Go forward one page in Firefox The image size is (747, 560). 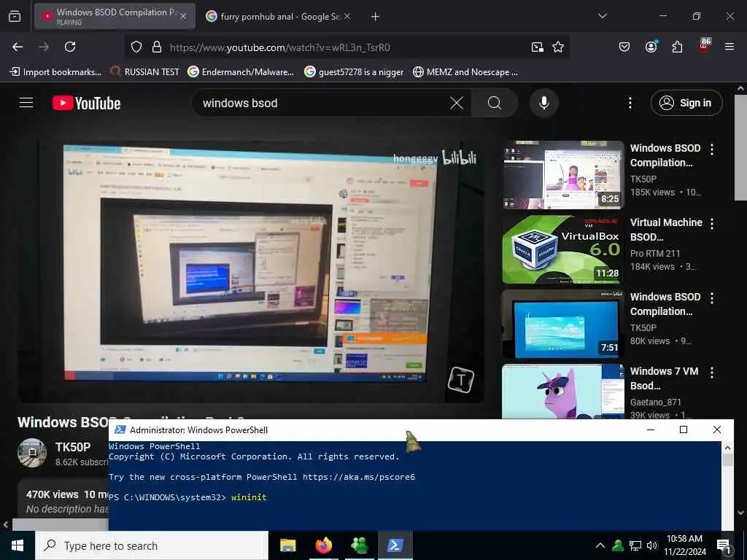44,47
